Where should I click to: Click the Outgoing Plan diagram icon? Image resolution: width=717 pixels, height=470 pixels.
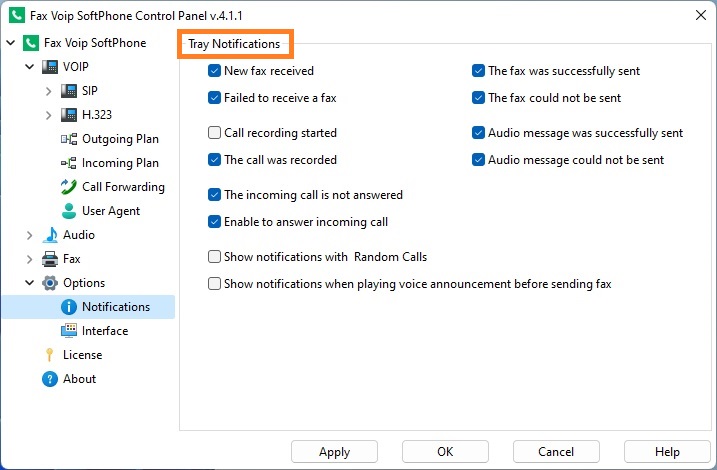69,139
